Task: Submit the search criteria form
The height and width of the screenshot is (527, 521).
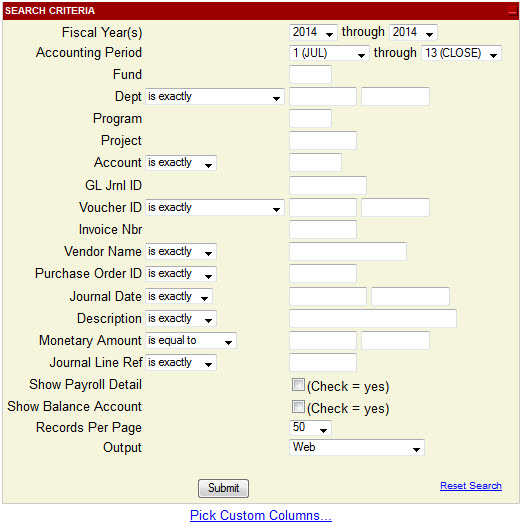Action: pyautogui.click(x=224, y=488)
